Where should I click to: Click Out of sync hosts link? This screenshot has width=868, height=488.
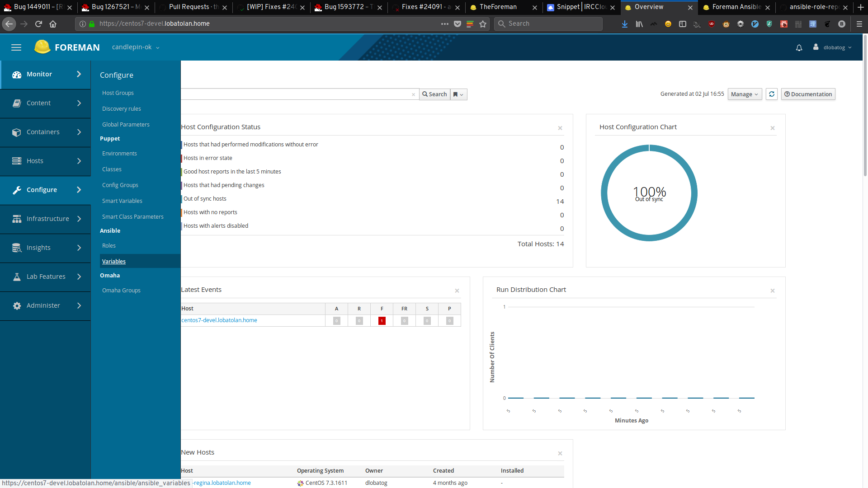click(x=205, y=199)
